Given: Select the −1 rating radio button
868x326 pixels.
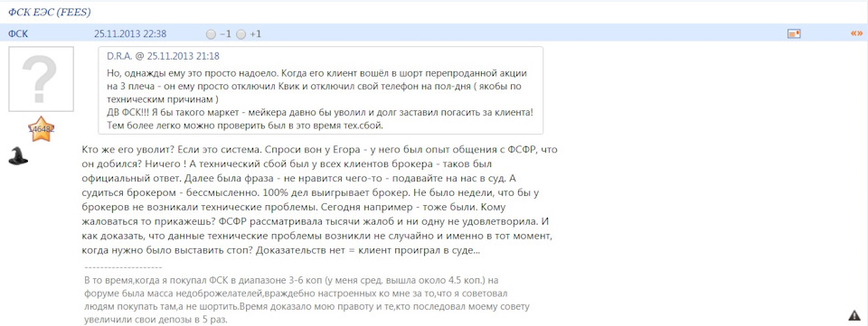Looking at the screenshot, I should (211, 34).
